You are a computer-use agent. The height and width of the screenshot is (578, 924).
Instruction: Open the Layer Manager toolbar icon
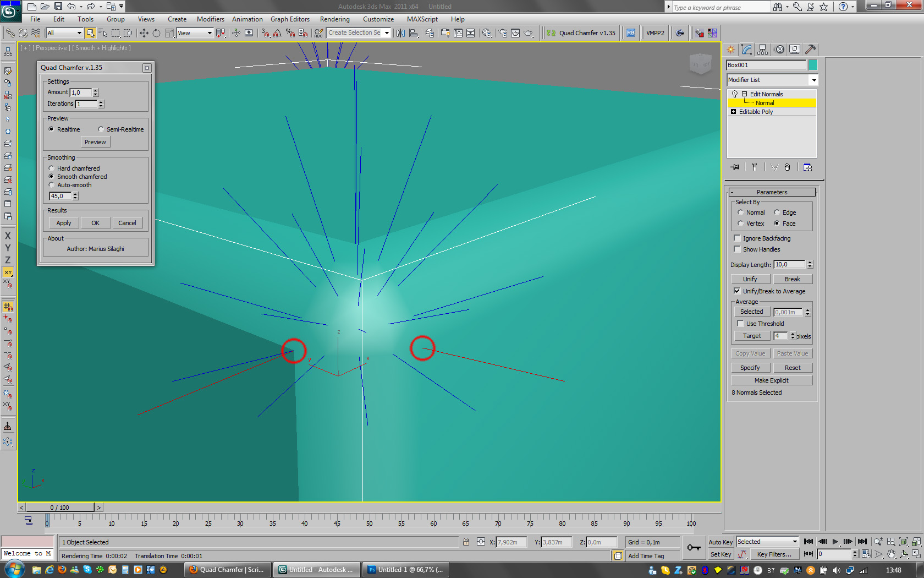(x=430, y=33)
